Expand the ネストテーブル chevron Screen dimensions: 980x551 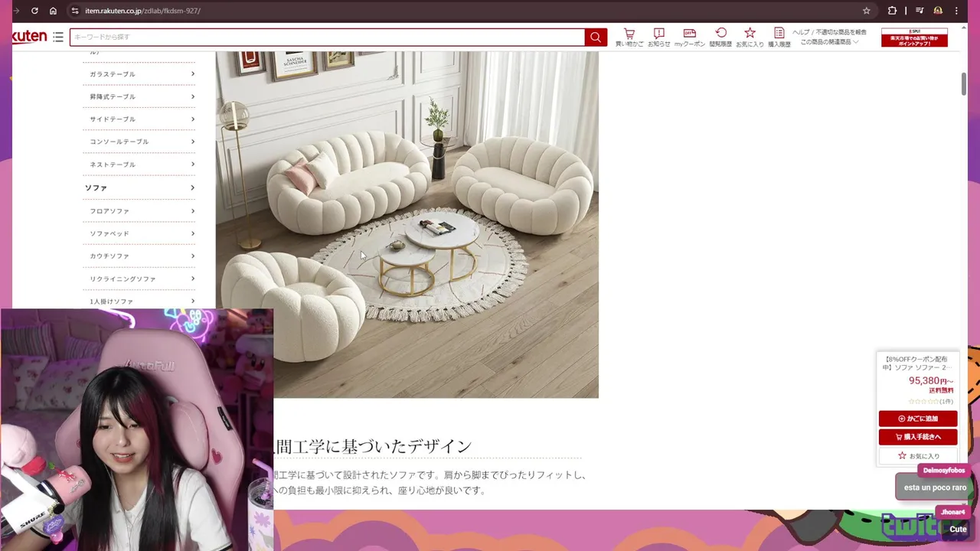pos(193,164)
